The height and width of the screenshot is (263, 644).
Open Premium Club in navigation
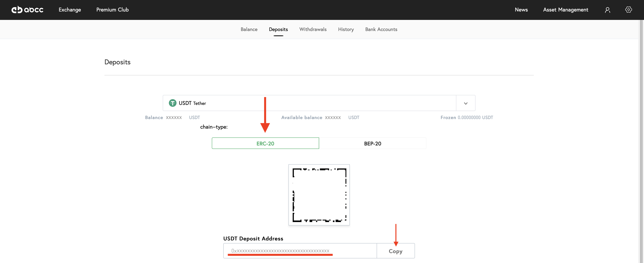[113, 10]
